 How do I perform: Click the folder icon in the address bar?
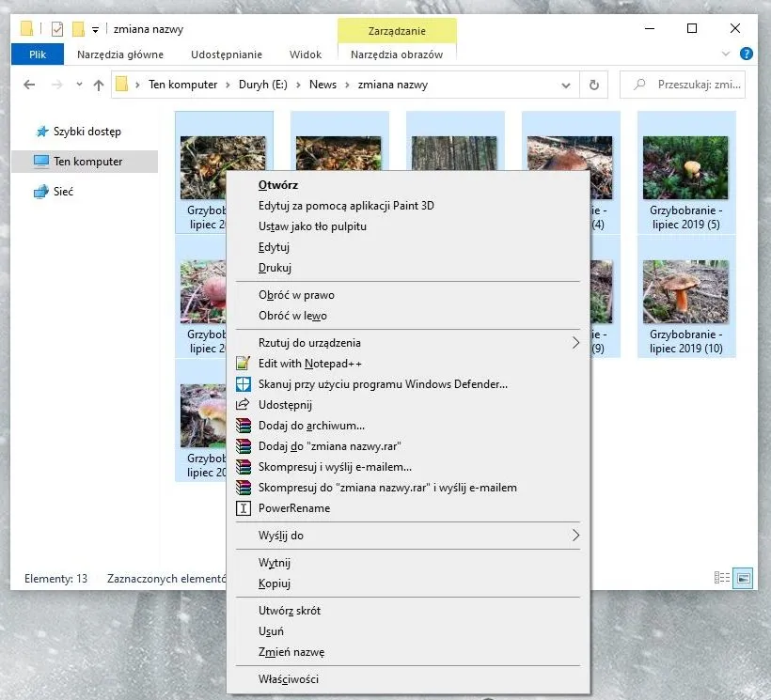point(122,84)
